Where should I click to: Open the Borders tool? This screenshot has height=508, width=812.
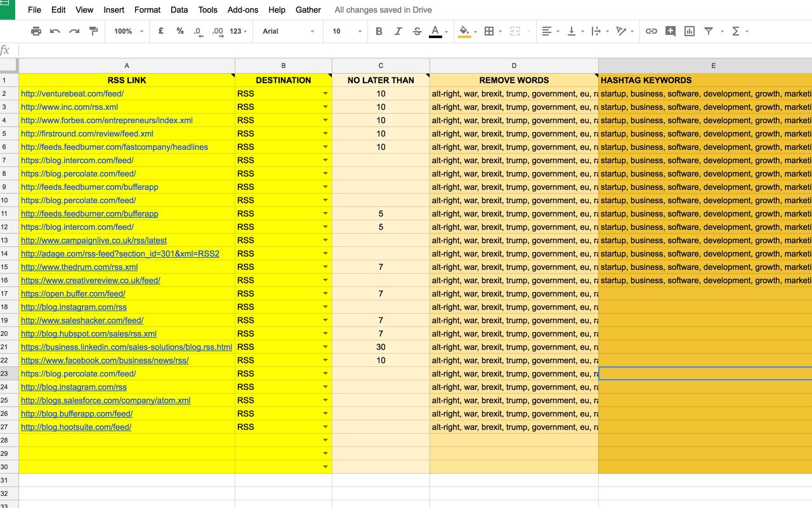click(489, 31)
